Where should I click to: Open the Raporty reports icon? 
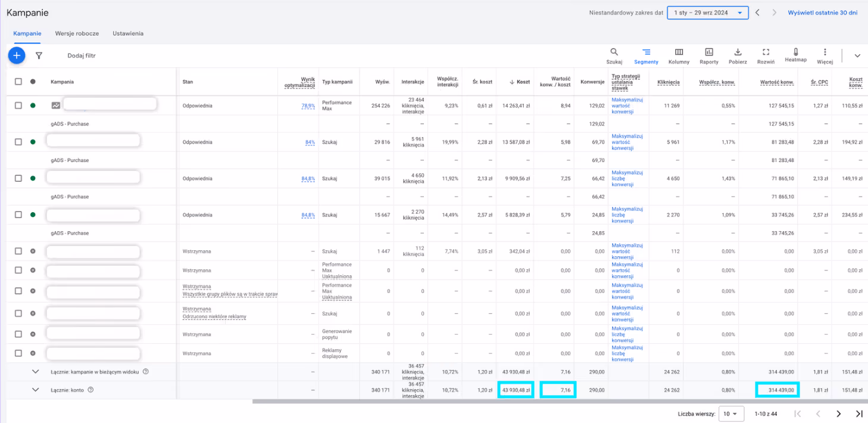pos(709,56)
